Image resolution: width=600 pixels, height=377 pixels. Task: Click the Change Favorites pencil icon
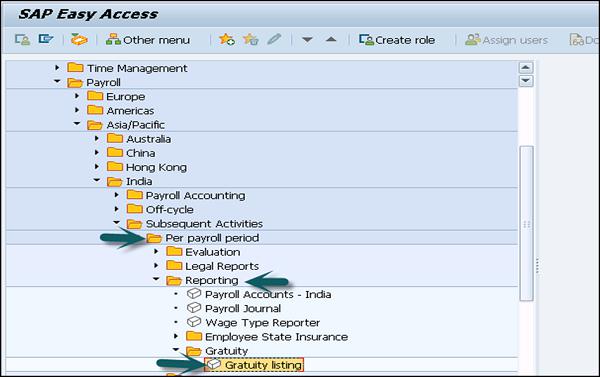(x=274, y=39)
